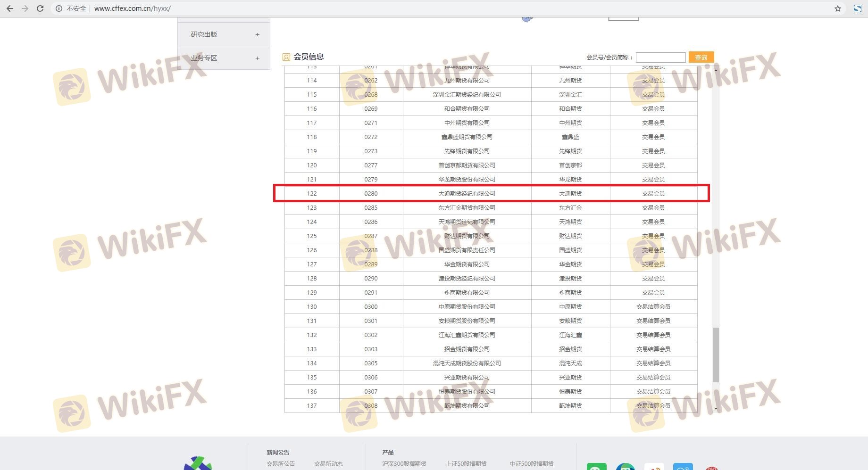Click the blue S extension icon
The height and width of the screenshot is (470, 868).
tap(857, 8)
